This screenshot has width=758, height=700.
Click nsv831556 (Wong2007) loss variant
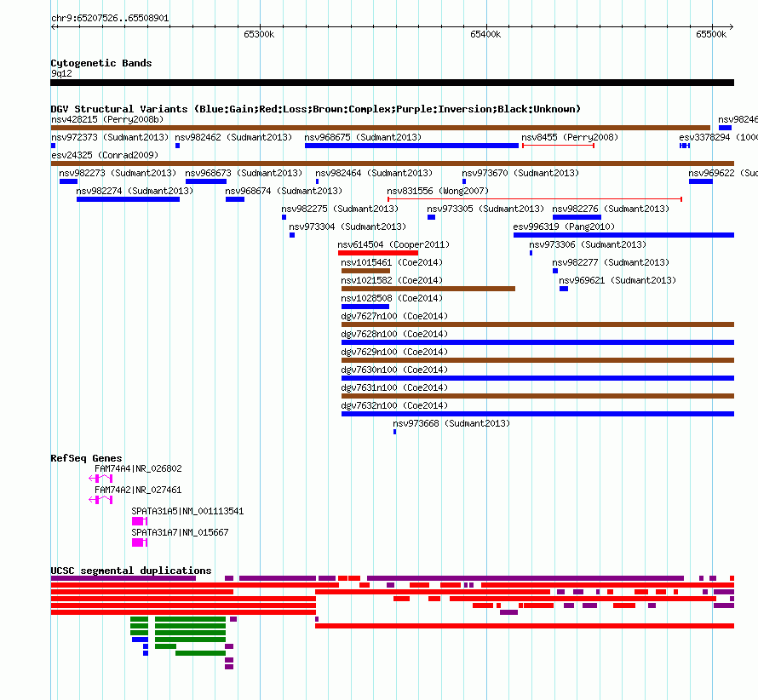[x=535, y=199]
